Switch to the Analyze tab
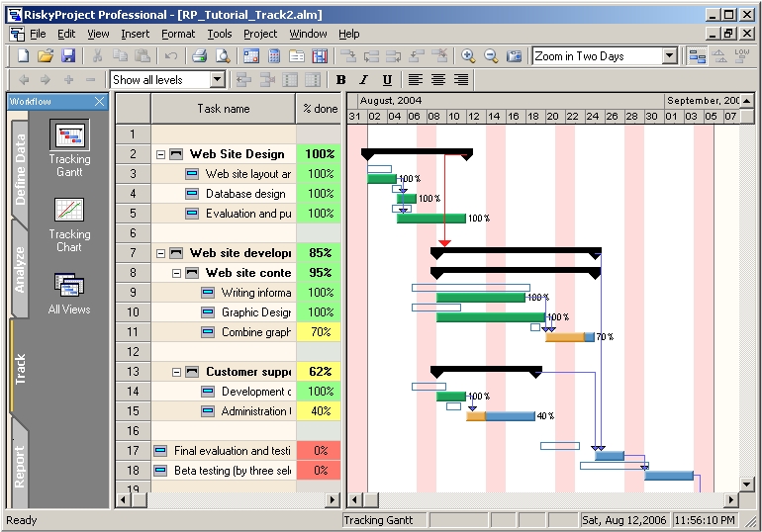 point(20,269)
